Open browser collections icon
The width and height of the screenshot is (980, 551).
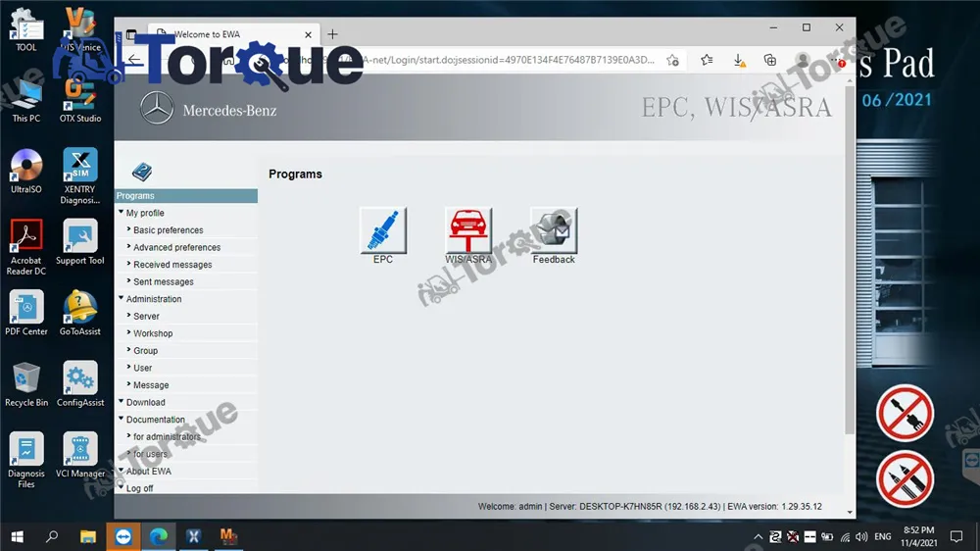pos(770,60)
